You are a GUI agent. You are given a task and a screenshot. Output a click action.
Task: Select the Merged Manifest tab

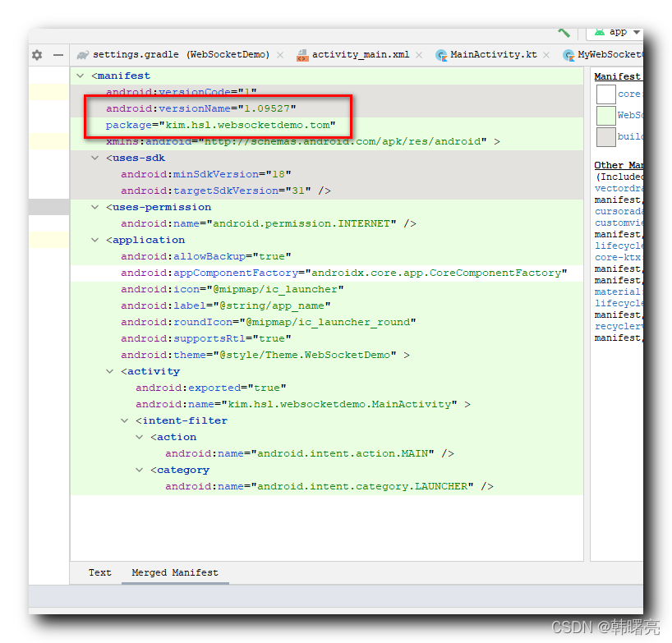point(175,572)
